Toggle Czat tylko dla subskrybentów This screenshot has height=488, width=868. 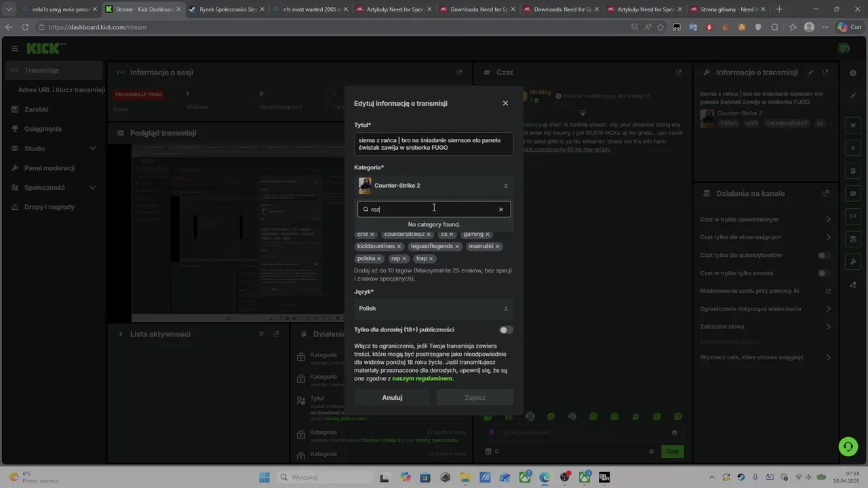pos(825,256)
